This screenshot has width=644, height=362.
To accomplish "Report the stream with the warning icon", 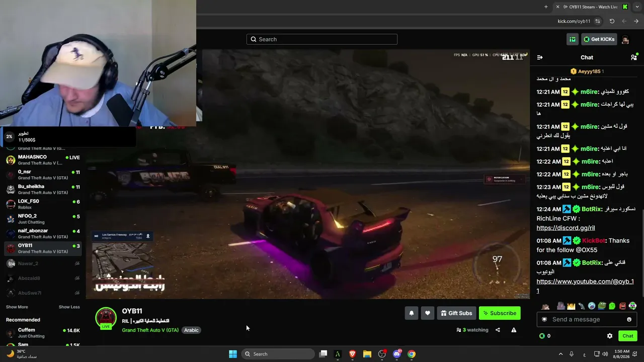I will [x=514, y=330].
